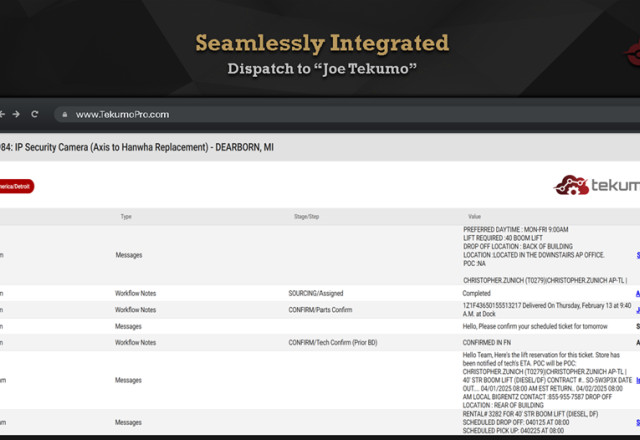The width and height of the screenshot is (640, 440).
Task: Open the 'Hello Team, Here's the lift reservation' message
Action: coord(547,380)
